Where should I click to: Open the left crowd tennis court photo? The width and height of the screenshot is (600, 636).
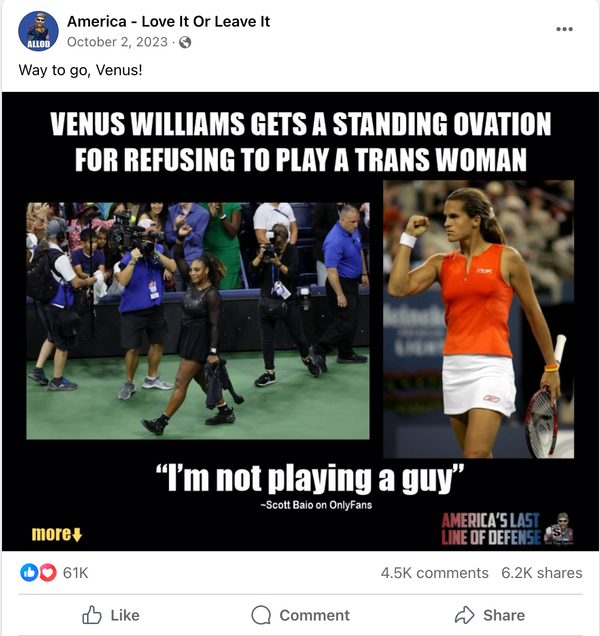coord(198,321)
